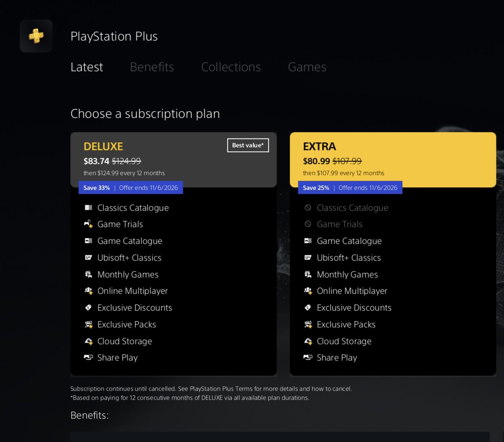Click EXTRA 'Game Catalogue' text
Image resolution: width=504 pixels, height=442 pixels.
coord(349,241)
